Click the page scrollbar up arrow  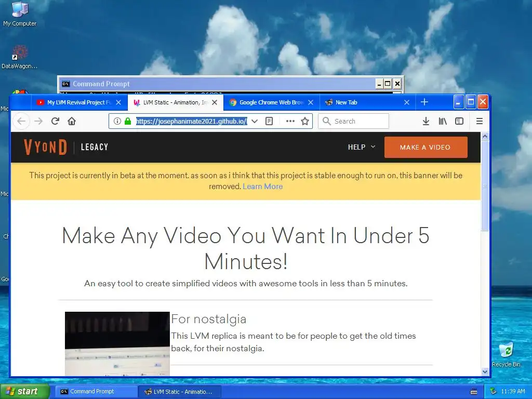[485, 137]
